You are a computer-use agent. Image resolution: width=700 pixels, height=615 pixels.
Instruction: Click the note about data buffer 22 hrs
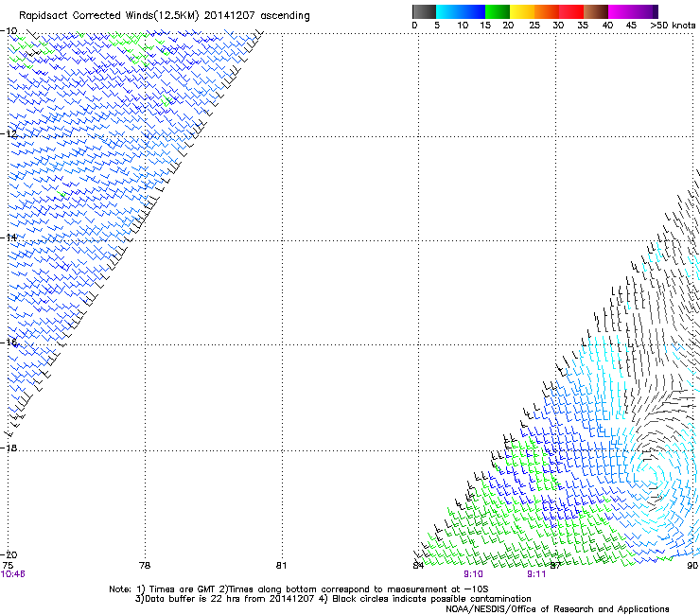pyautogui.click(x=225, y=599)
